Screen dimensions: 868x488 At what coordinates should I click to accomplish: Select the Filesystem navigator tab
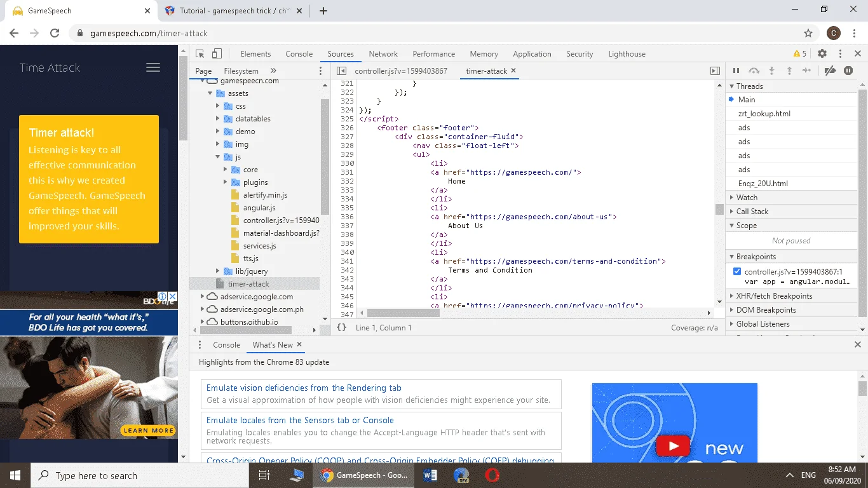[x=241, y=71]
